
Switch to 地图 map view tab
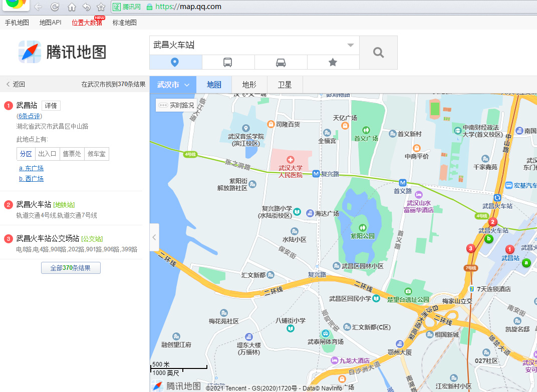coord(214,85)
